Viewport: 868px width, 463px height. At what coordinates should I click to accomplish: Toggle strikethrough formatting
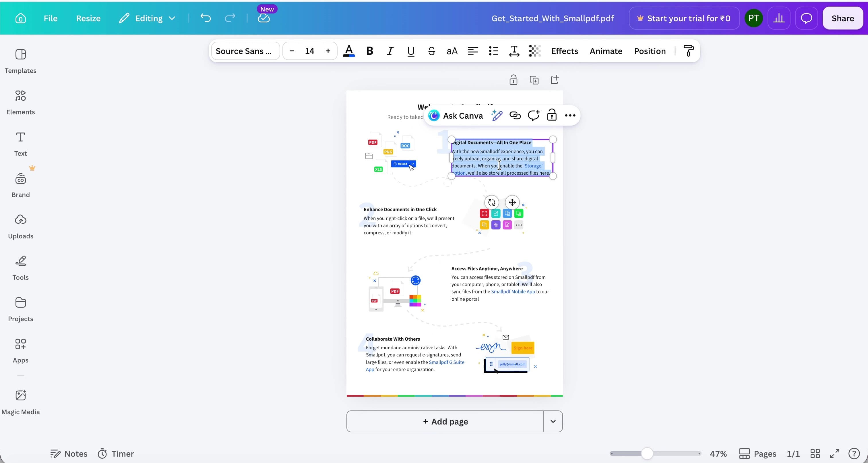(x=432, y=51)
